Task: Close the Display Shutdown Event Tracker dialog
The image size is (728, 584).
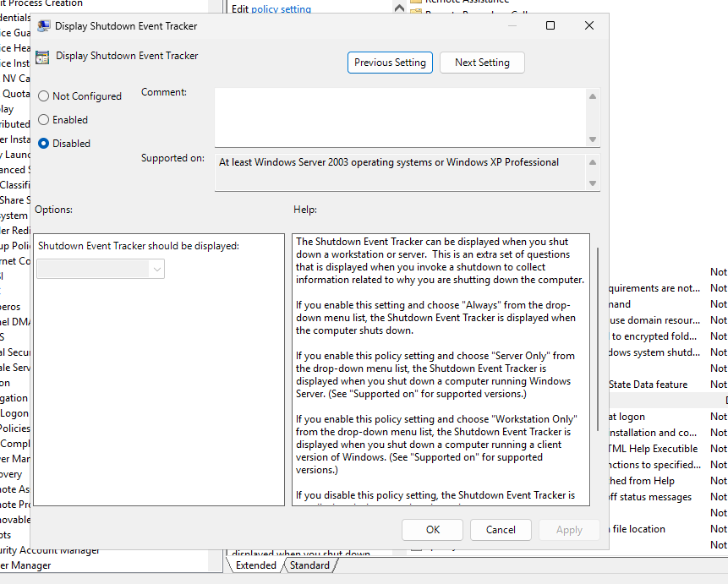Action: [589, 26]
